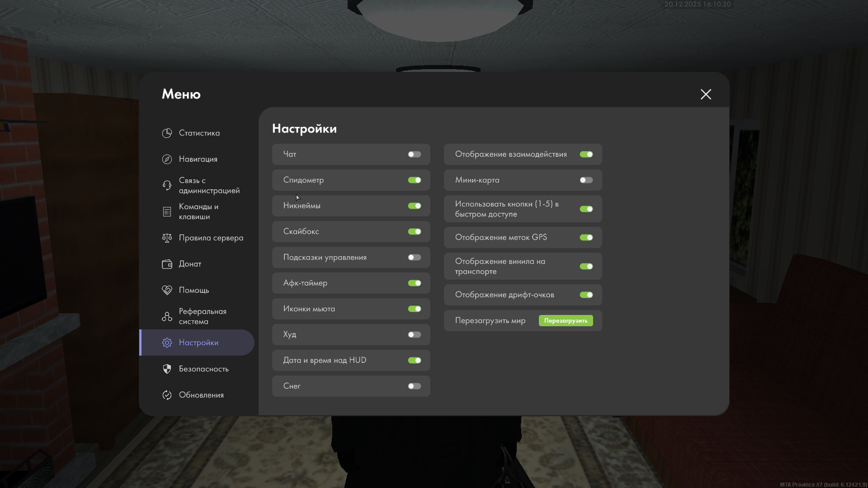Turn on the Мини-карта switch
Viewport: 868px width, 488px height.
click(x=586, y=180)
